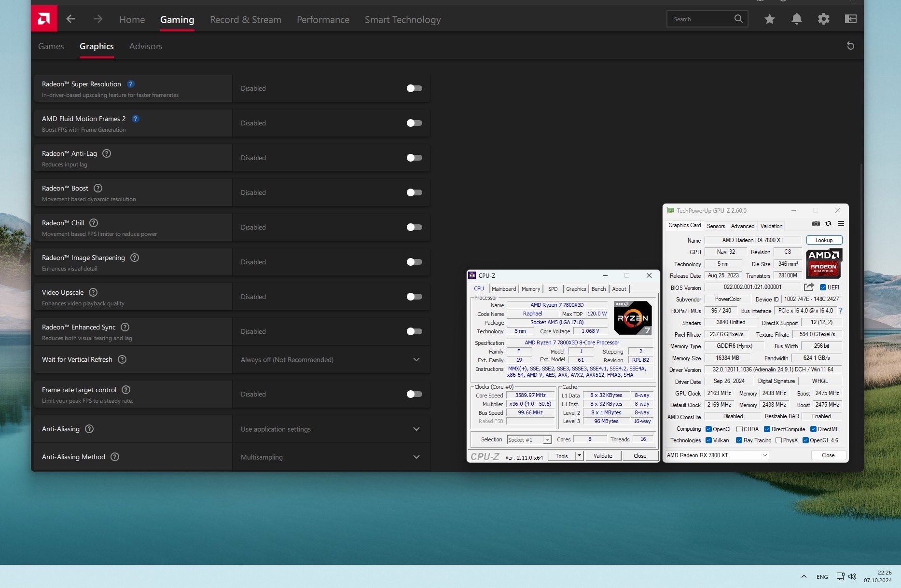Toggle UEFI checkbox in GPU-Z

(x=823, y=287)
